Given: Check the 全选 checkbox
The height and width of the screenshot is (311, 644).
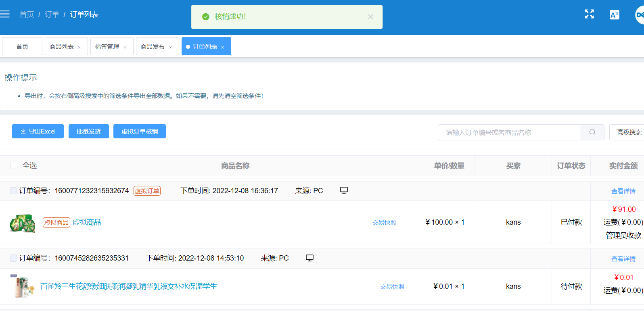Looking at the screenshot, I should (x=14, y=165).
